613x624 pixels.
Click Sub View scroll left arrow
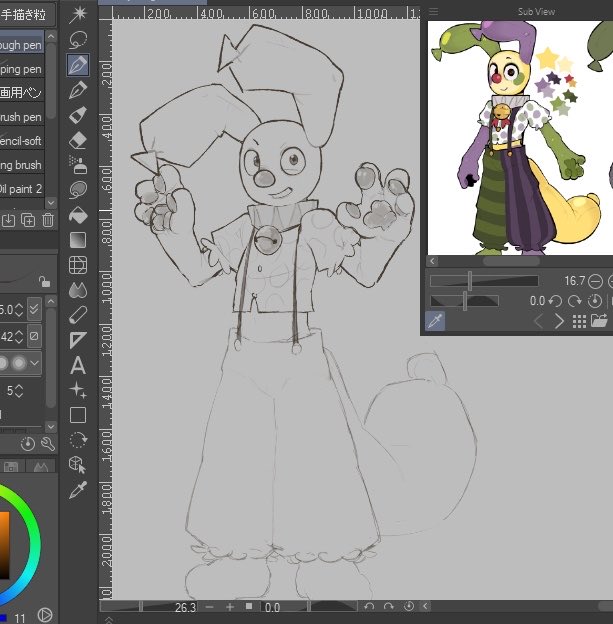433,261
